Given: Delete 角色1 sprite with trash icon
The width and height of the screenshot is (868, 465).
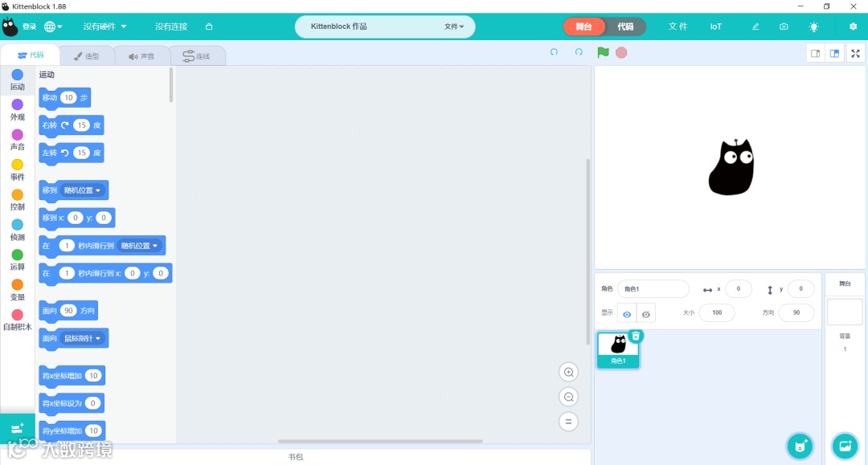Looking at the screenshot, I should [x=636, y=336].
